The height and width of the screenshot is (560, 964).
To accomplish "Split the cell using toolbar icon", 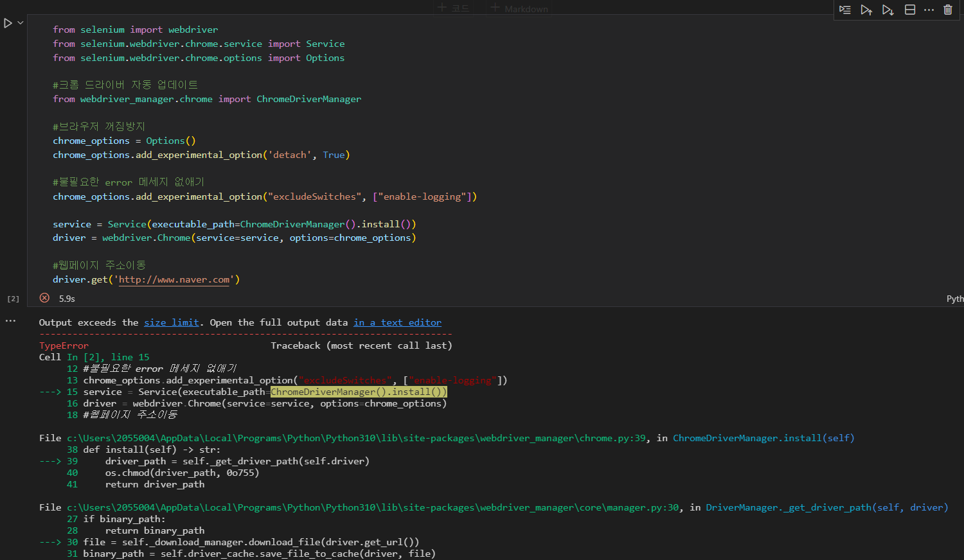I will [x=910, y=10].
